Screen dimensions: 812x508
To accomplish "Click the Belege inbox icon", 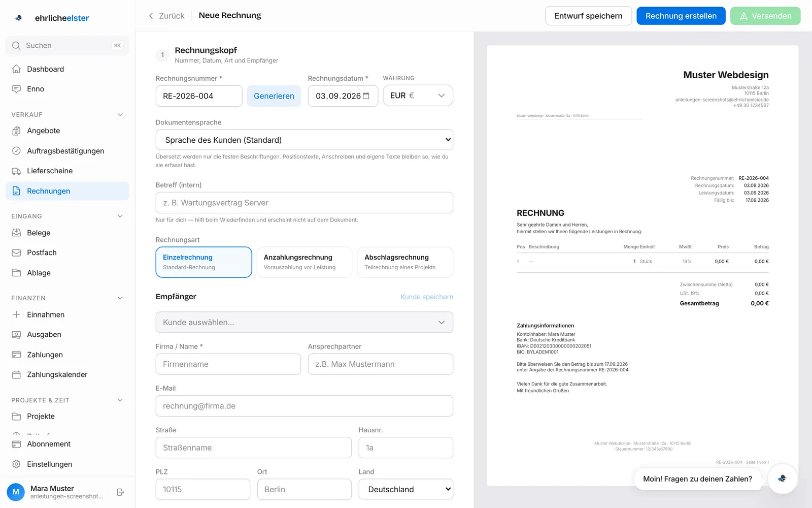I will click(x=16, y=233).
